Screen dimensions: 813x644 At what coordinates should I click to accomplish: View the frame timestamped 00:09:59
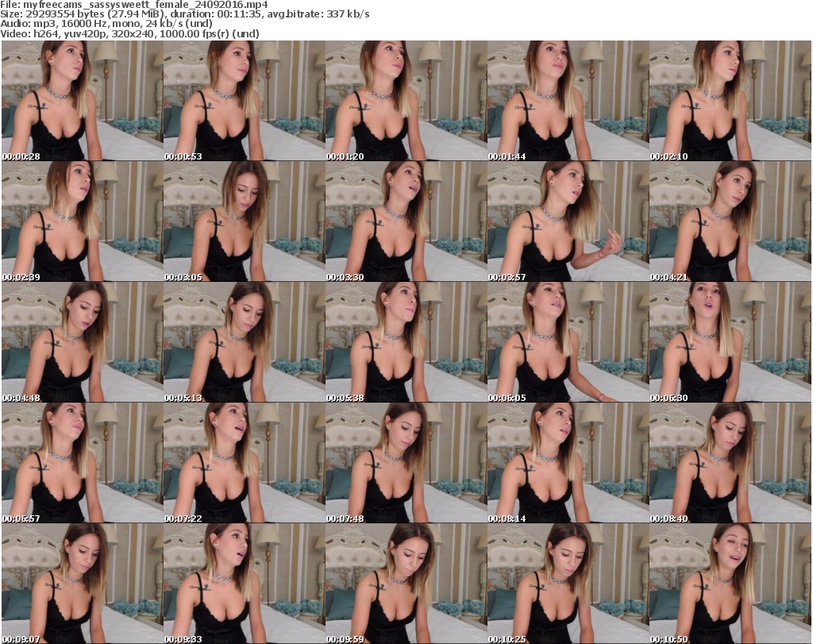pos(406,584)
